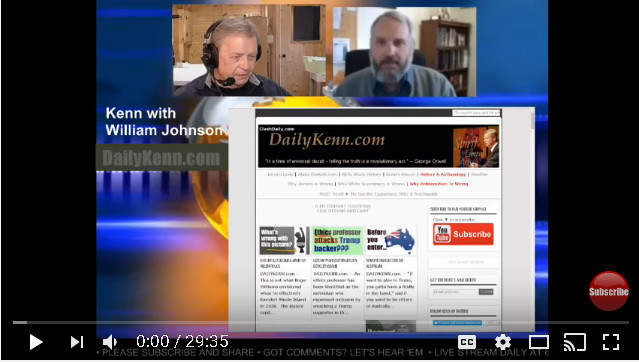Open 'Ethics professor attacks Trump backer' thumbnail

(337, 241)
